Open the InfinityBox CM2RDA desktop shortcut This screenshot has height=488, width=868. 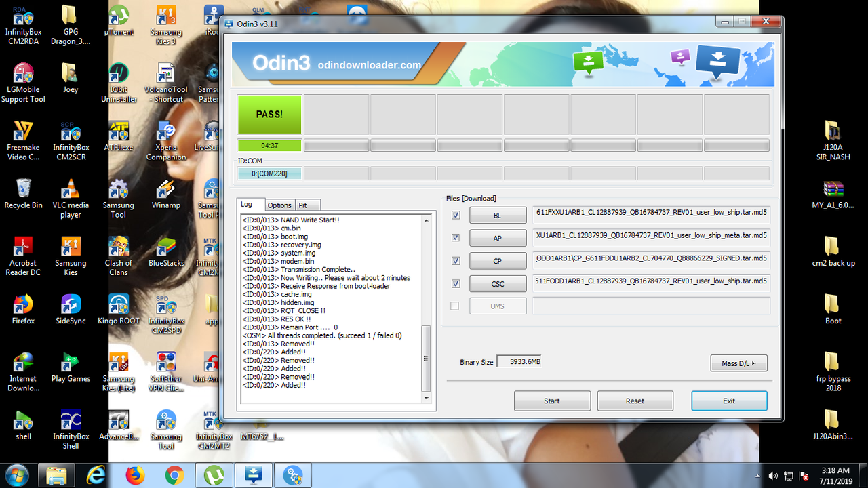point(23,24)
